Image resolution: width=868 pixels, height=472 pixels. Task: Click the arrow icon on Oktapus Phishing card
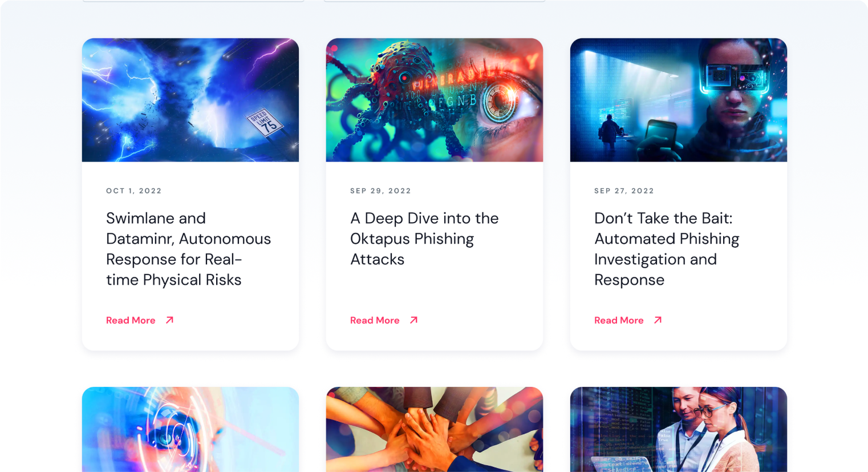pos(413,320)
